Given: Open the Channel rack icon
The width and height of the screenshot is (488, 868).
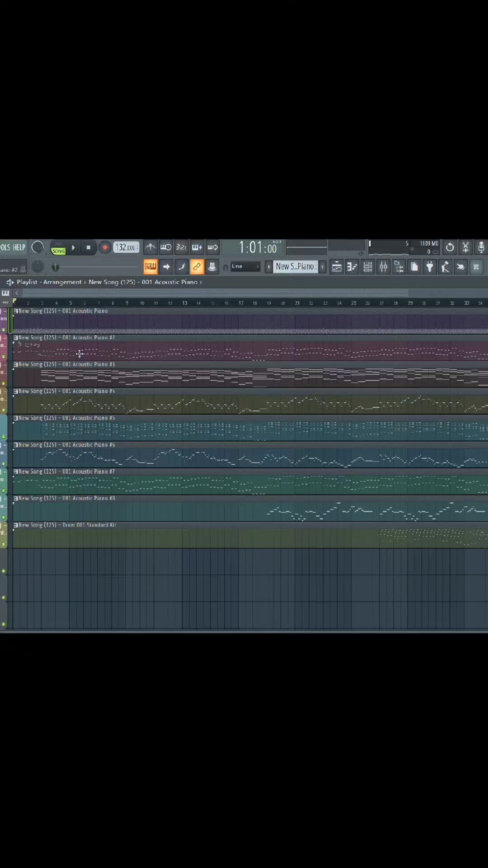Looking at the screenshot, I should click(368, 267).
